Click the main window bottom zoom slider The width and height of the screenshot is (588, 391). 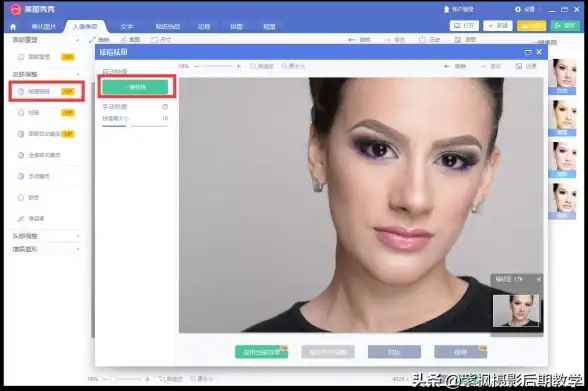[126, 379]
